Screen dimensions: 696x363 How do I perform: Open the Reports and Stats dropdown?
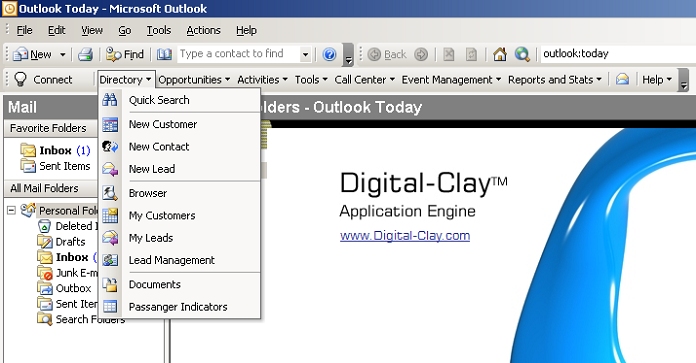555,79
